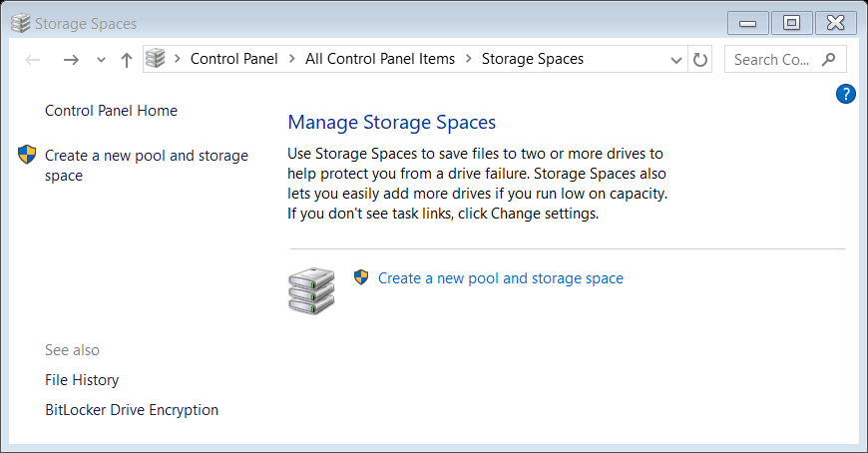Go back with the left arrow
868x453 pixels.
[33, 59]
